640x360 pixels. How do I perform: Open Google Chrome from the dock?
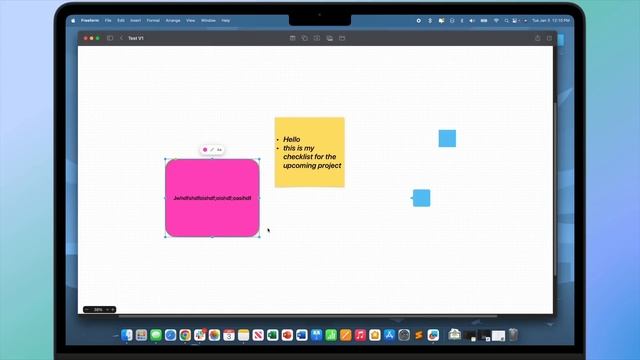tap(185, 335)
